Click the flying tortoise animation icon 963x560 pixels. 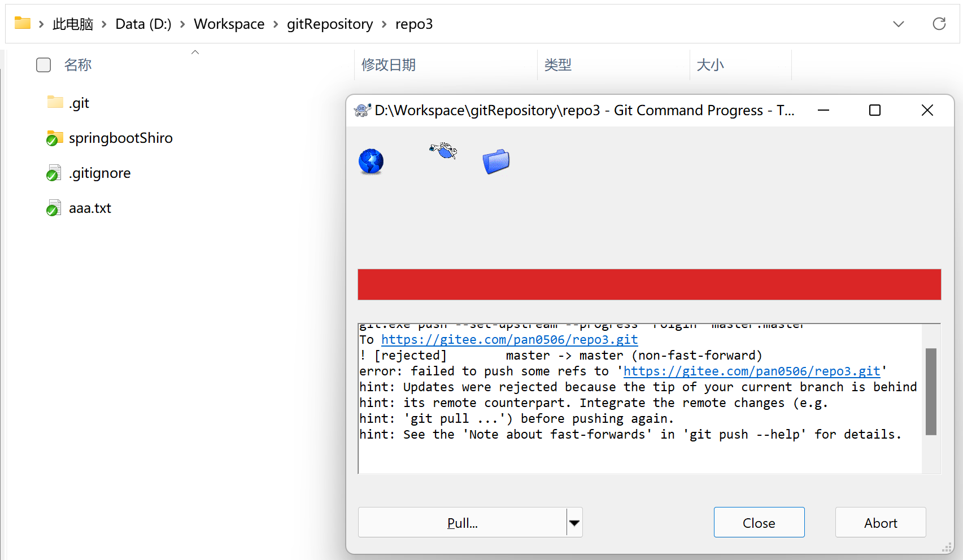coord(443,151)
